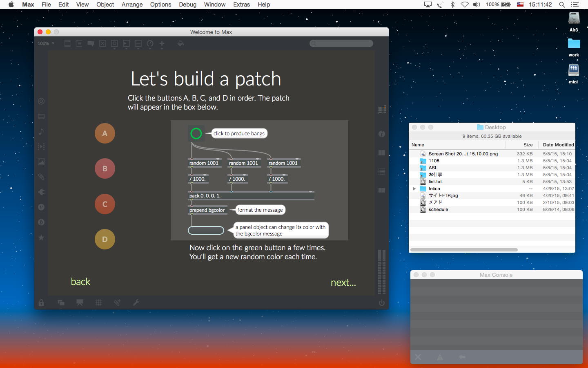Click the paint bucket format icon
The image size is (588, 368).
pyautogui.click(x=180, y=43)
